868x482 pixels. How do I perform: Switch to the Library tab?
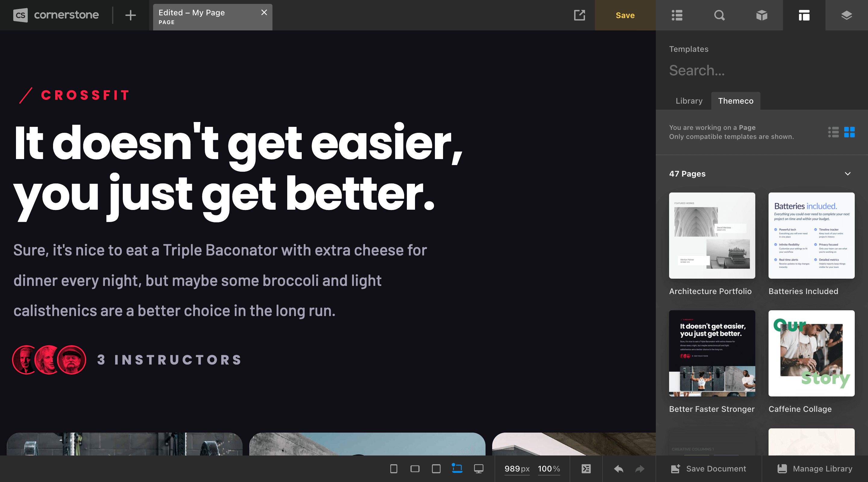689,101
